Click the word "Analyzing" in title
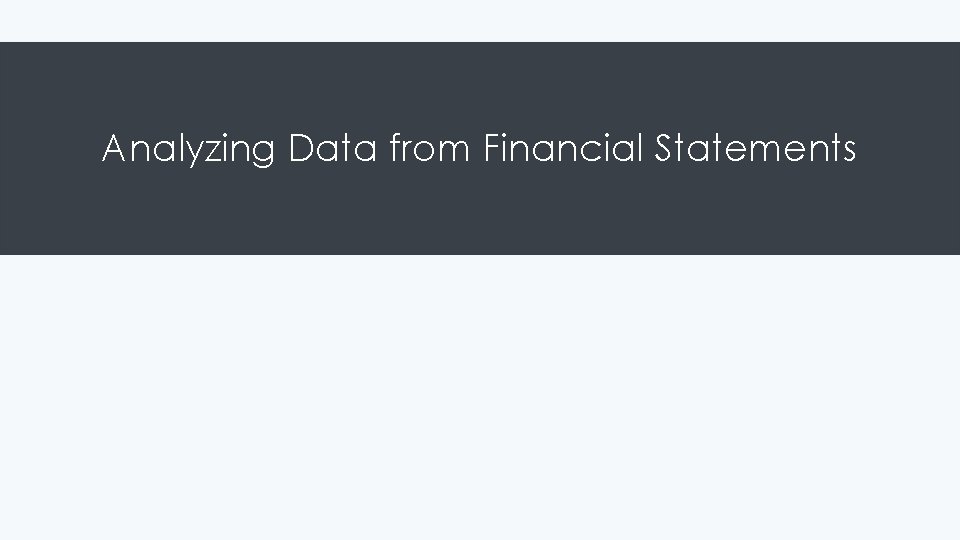Screen dimensions: 960x540 coord(188,150)
